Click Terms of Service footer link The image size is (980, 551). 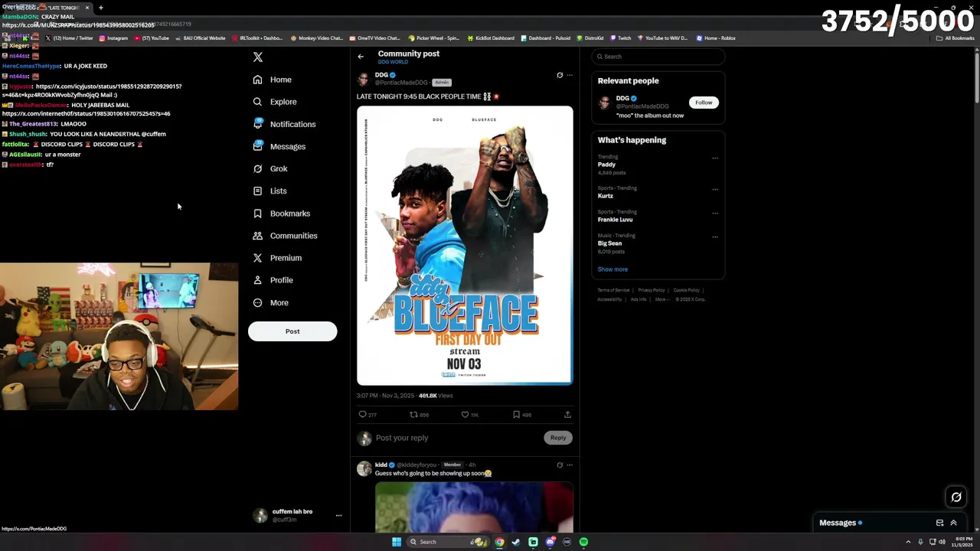pyautogui.click(x=613, y=290)
